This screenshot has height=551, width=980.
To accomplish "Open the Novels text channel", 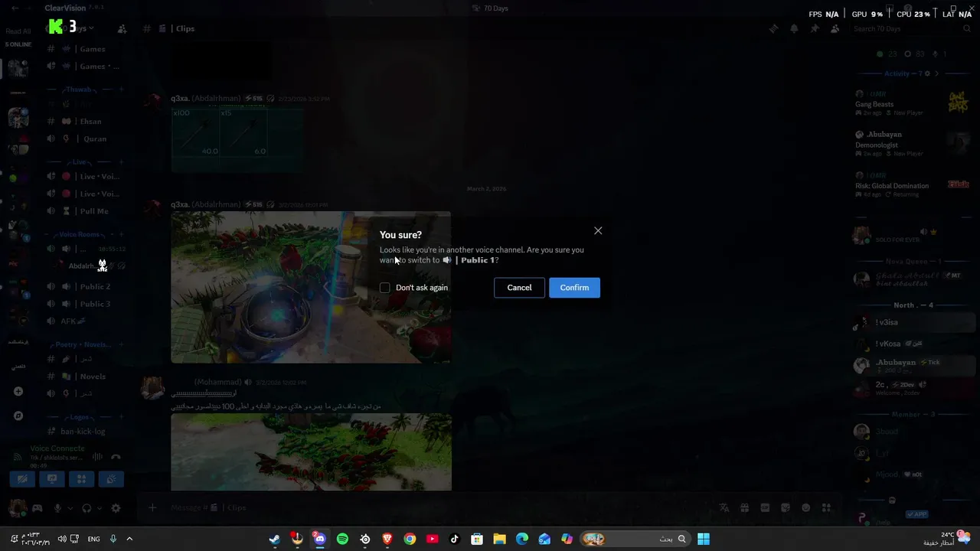I will pyautogui.click(x=85, y=376).
